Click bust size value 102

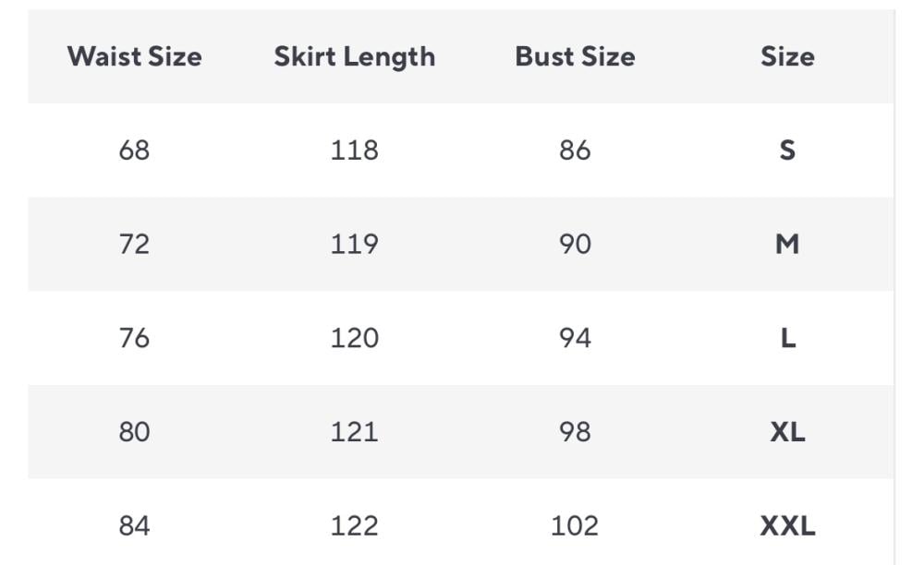click(575, 525)
